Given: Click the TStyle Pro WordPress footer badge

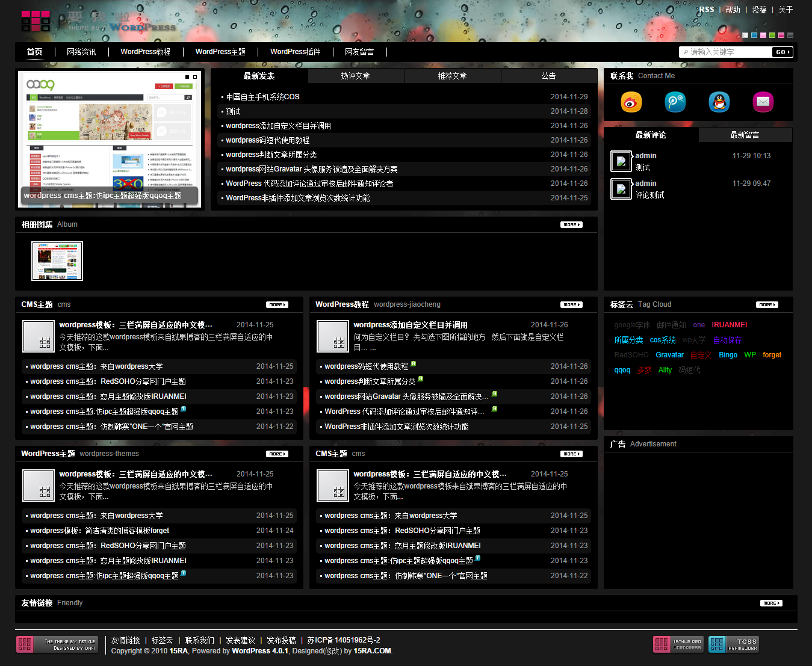Looking at the screenshot, I should 678,644.
